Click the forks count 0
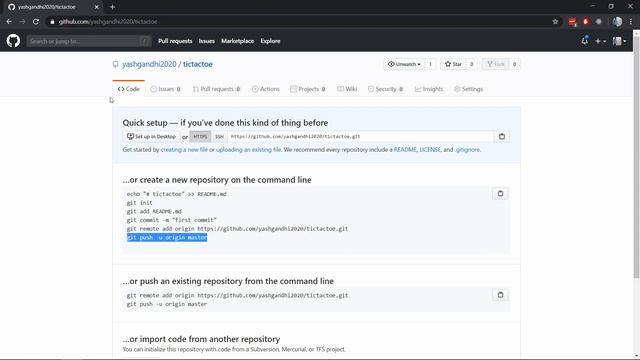This screenshot has height=360, width=640. coord(514,64)
